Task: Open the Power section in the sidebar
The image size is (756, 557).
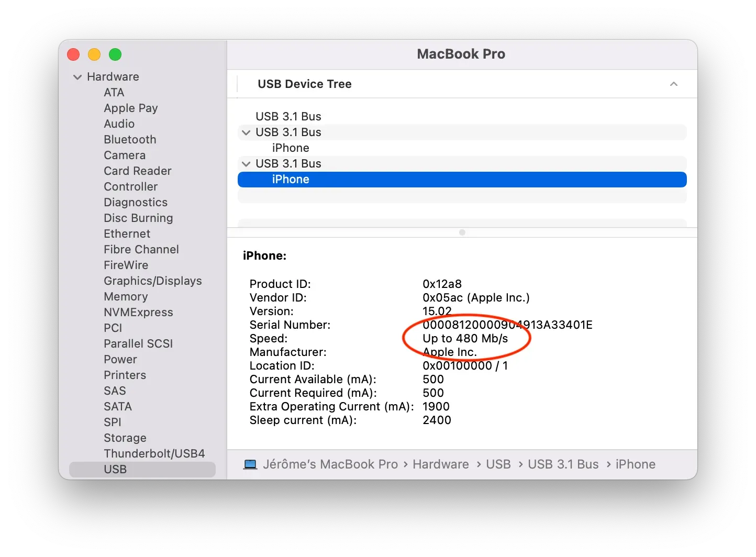Action: (120, 359)
